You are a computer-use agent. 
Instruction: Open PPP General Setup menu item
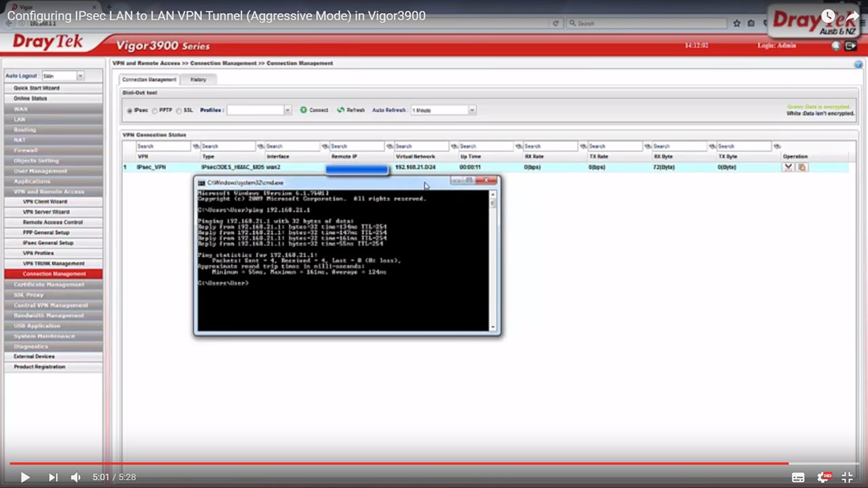(54, 232)
